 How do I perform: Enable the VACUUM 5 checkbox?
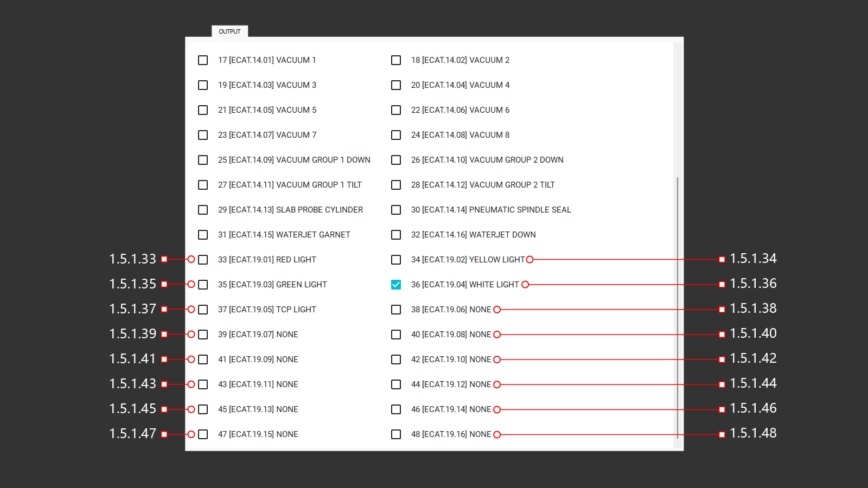pos(203,110)
